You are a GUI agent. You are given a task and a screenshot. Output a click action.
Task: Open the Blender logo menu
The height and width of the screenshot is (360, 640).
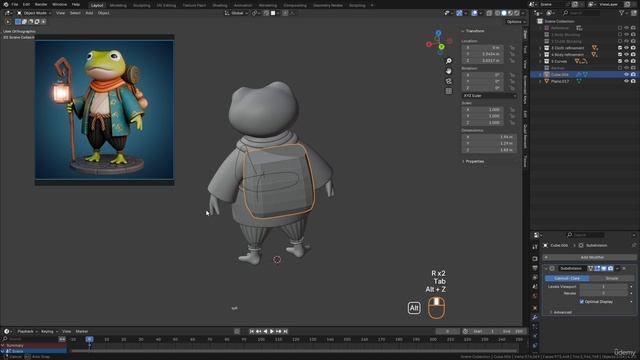point(6,4)
